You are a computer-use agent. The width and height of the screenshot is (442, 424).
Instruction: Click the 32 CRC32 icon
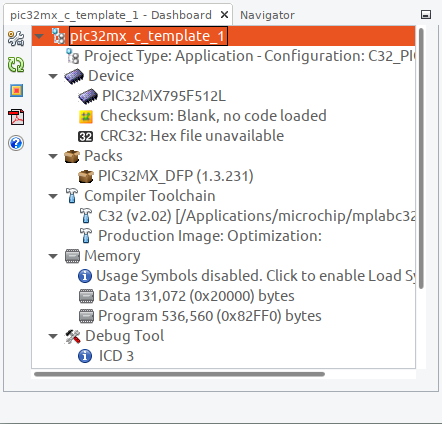point(85,136)
